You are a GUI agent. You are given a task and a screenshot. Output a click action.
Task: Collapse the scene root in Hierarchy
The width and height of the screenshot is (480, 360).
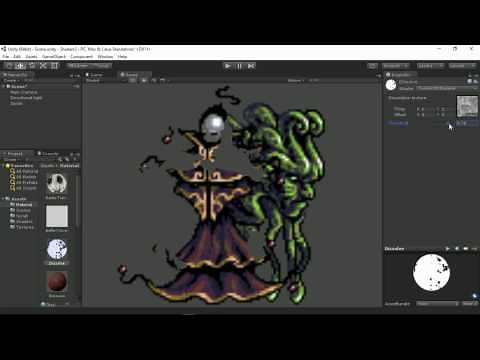(4, 86)
